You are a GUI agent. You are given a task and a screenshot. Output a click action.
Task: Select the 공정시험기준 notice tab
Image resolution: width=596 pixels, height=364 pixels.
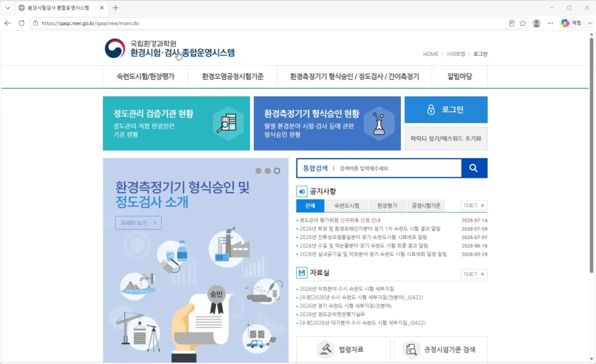tap(425, 205)
